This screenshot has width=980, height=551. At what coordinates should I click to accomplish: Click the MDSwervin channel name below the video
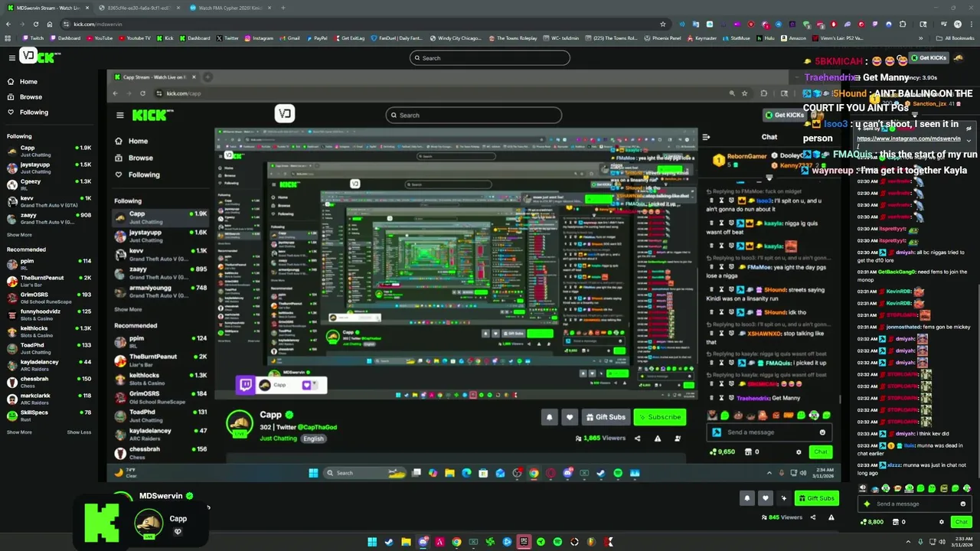click(x=161, y=496)
